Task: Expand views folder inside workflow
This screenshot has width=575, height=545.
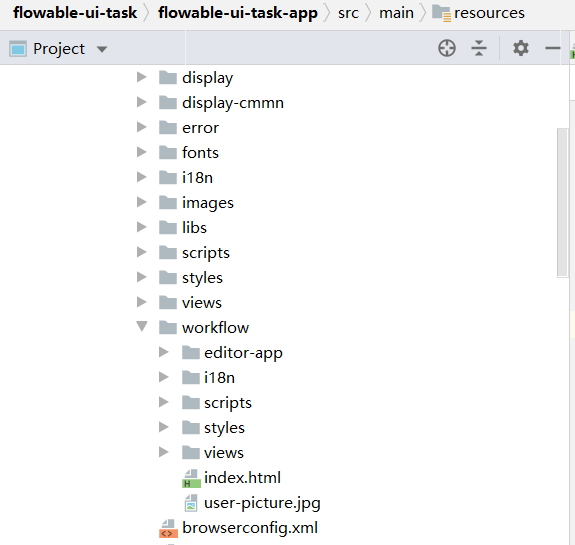Action: (164, 452)
